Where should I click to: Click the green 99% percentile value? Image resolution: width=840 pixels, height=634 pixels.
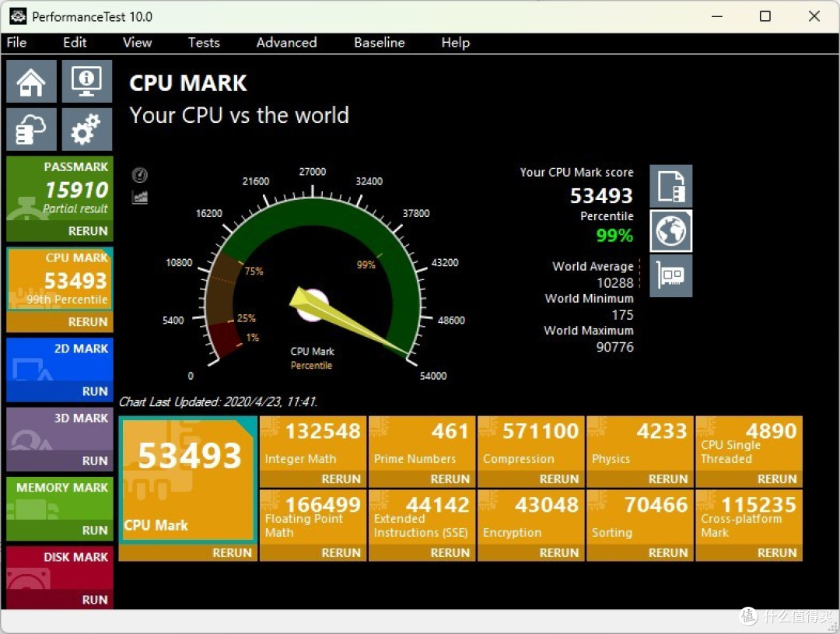[x=614, y=235]
